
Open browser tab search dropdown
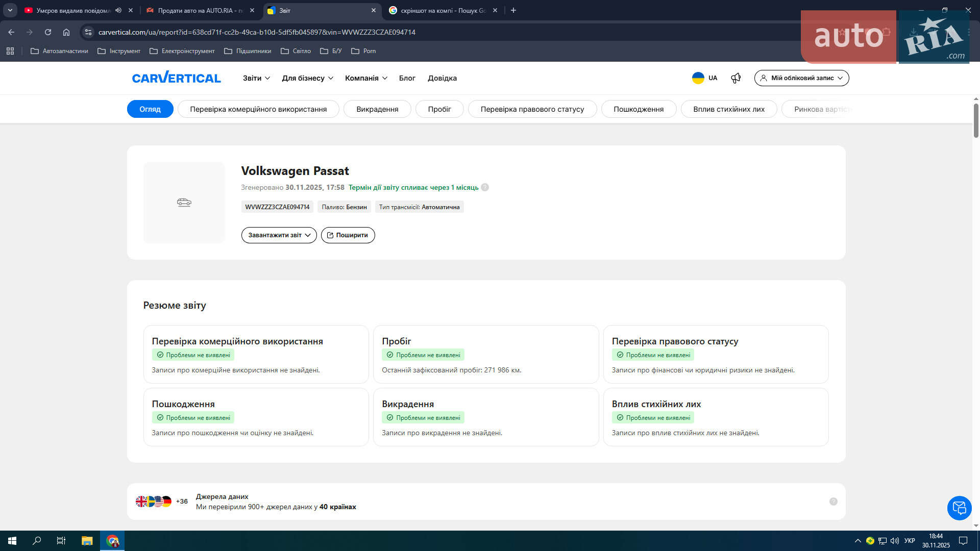point(10,10)
